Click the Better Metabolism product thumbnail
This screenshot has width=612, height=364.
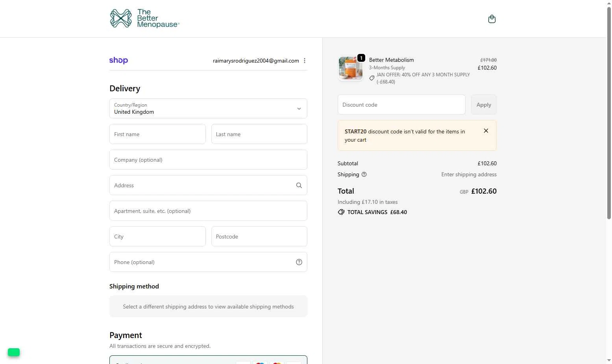pyautogui.click(x=350, y=68)
